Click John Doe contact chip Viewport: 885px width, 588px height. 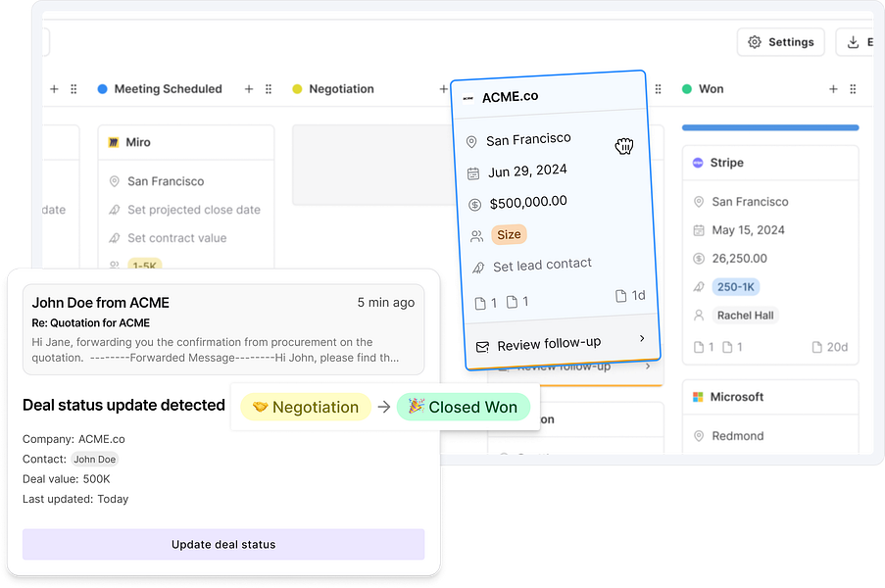tap(94, 460)
